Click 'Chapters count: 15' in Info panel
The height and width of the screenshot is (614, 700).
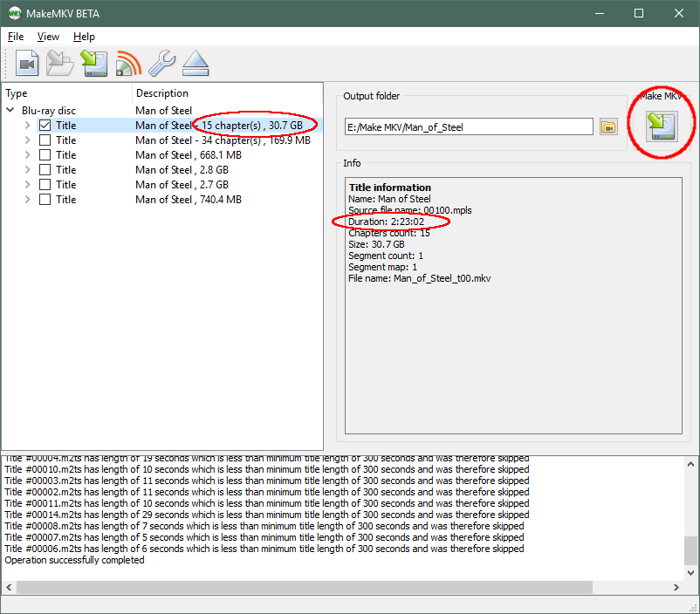(x=388, y=233)
